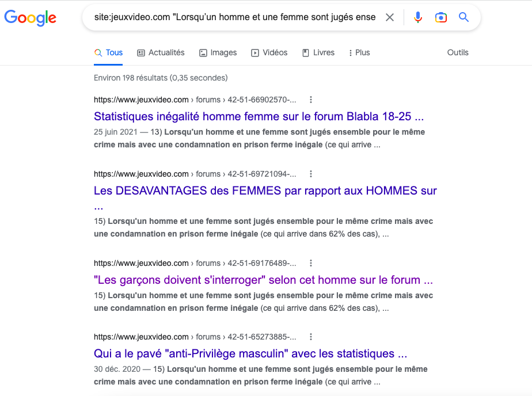Open three-dot options for Statistiques inégalité result
The image size is (532, 396).
click(311, 100)
